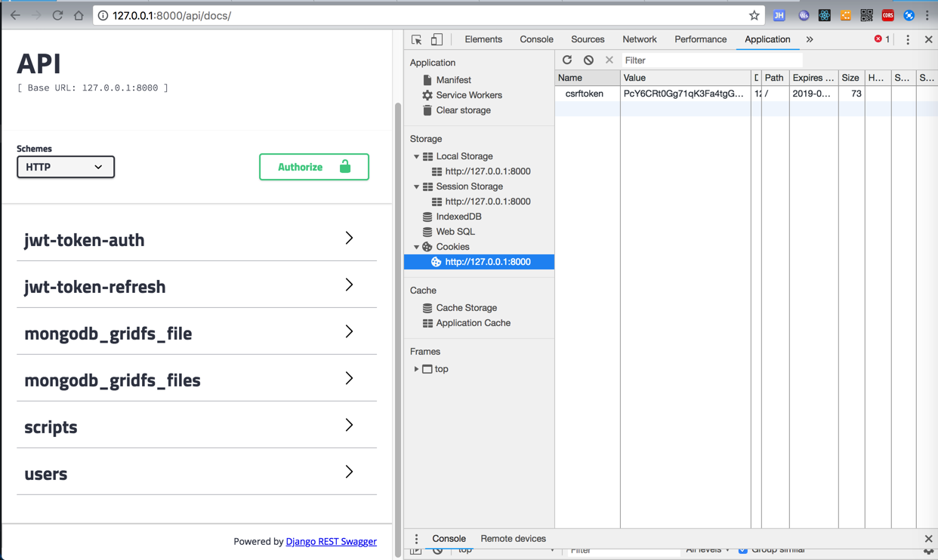The width and height of the screenshot is (938, 560).
Task: Switch to the Console tab at top
Action: [x=536, y=39]
